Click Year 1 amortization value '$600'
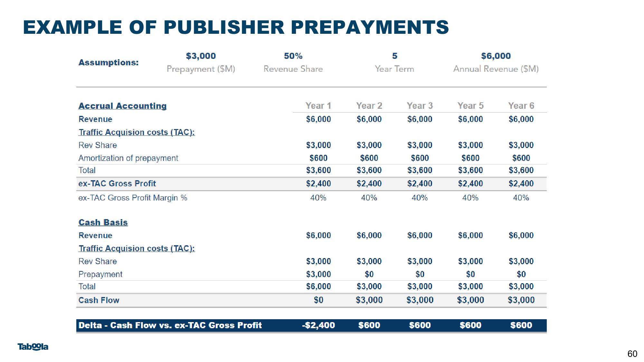The image size is (644, 362). tap(318, 158)
